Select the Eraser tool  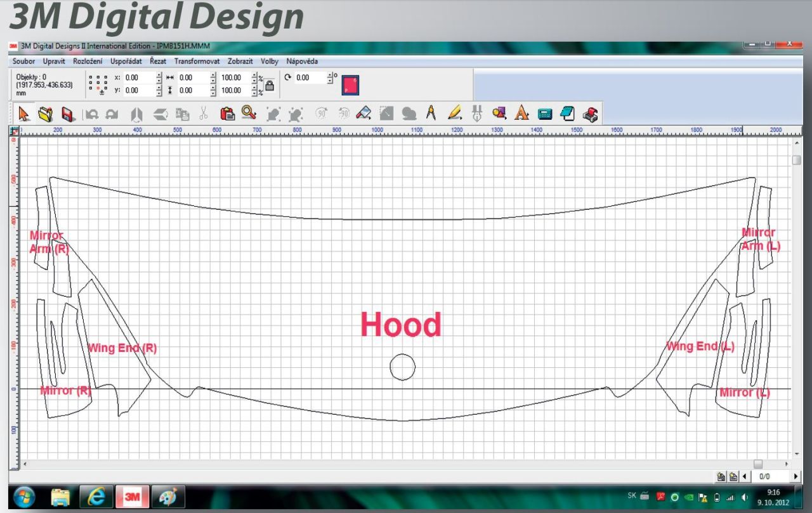click(364, 114)
